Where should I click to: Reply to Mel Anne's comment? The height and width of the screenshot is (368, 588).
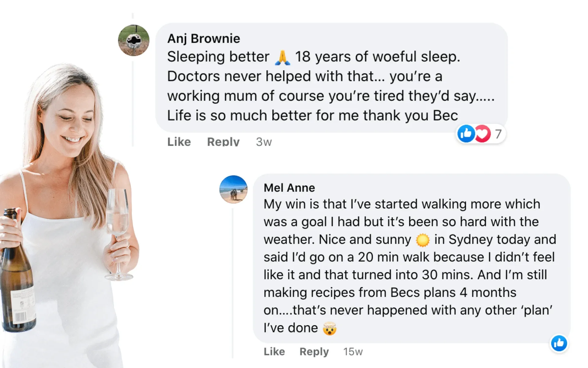pyautogui.click(x=314, y=351)
